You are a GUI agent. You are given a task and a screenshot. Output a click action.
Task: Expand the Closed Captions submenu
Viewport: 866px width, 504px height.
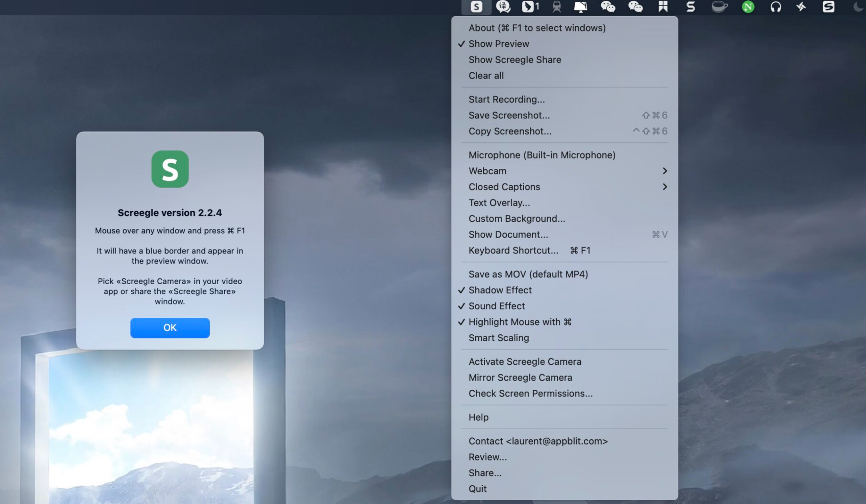pyautogui.click(x=565, y=187)
